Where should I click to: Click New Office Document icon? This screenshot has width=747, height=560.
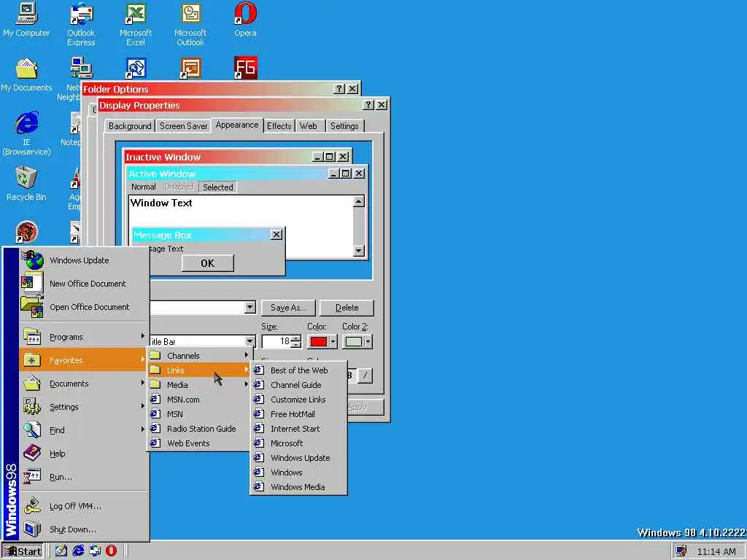click(x=84, y=284)
